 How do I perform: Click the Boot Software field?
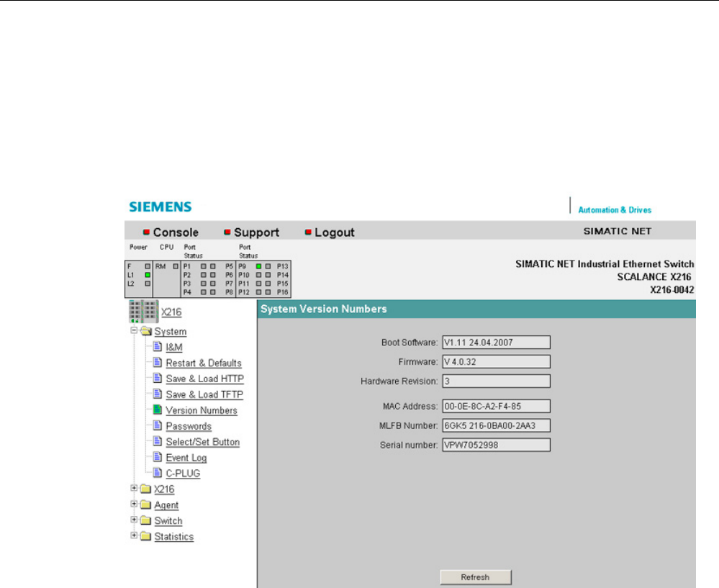point(496,343)
